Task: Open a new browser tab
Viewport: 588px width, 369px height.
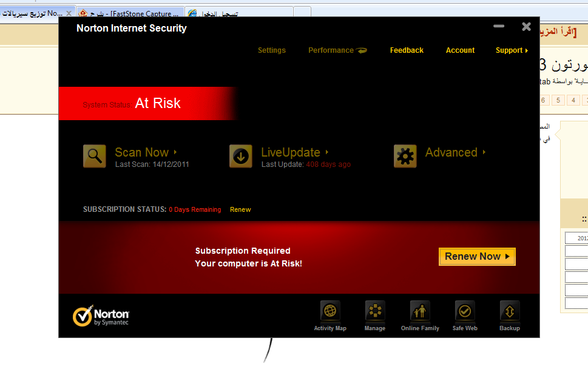Action: click(302, 12)
